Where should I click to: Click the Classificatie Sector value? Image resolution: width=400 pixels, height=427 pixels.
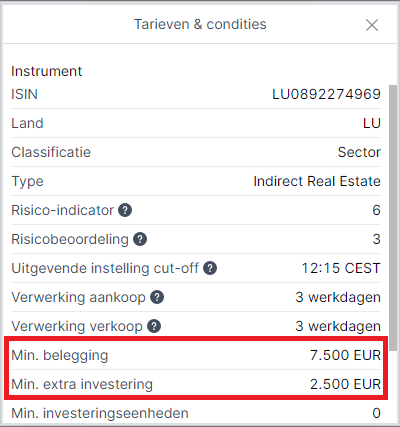[x=359, y=152]
